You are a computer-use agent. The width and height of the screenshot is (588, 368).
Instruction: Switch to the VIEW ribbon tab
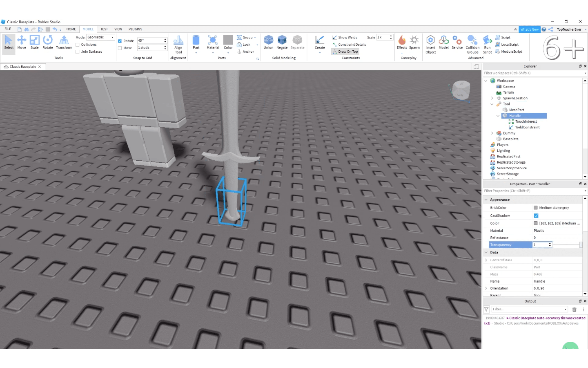coord(118,29)
